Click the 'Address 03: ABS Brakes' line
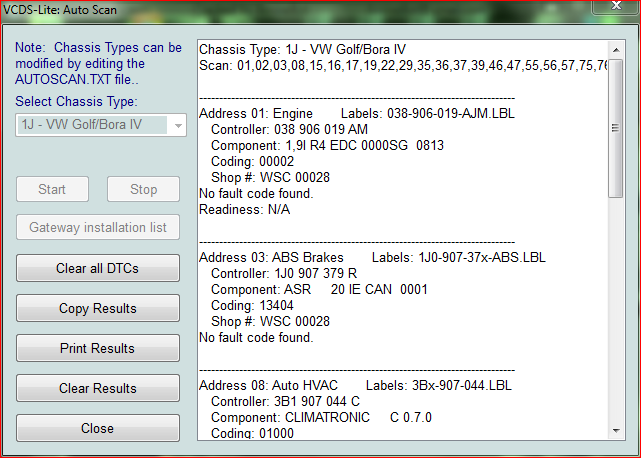This screenshot has width=641, height=458. point(372,257)
